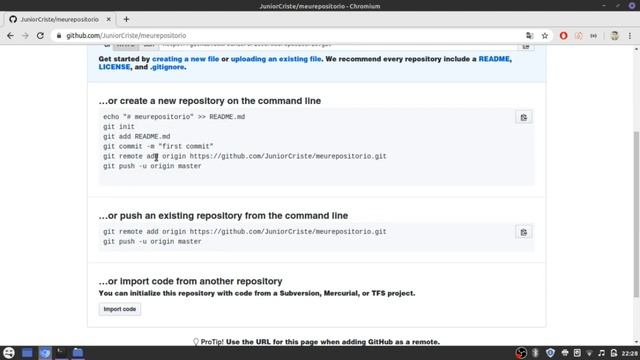Open the file manager taskbar icon
Screen dimensions: 640x360
point(78,353)
